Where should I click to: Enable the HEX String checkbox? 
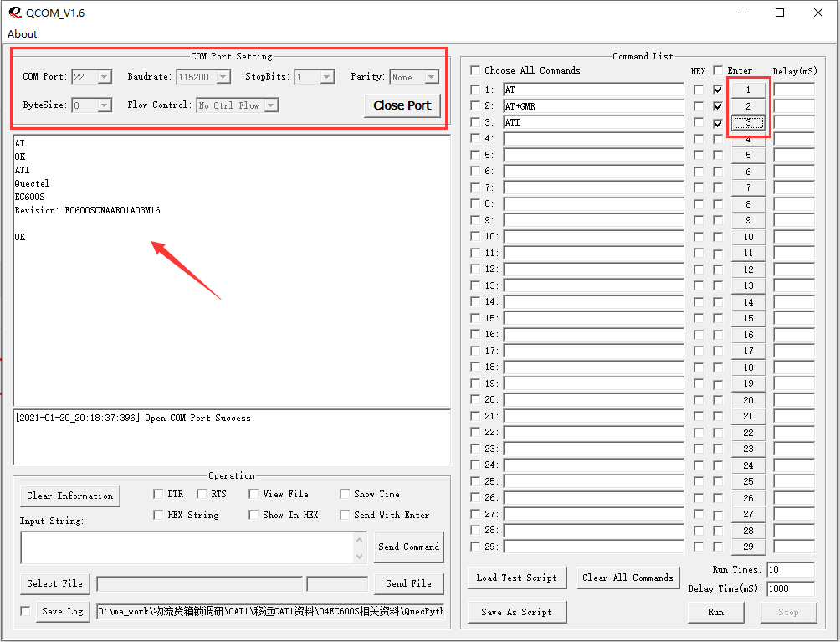[158, 515]
